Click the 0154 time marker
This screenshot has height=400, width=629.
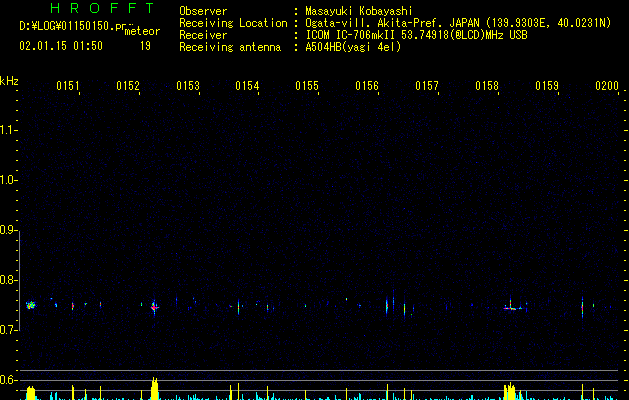click(247, 86)
